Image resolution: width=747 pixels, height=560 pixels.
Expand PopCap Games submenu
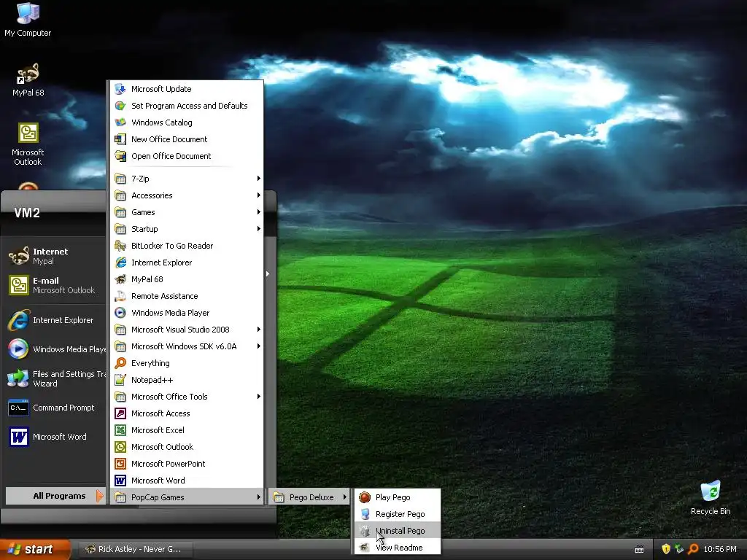pos(187,497)
